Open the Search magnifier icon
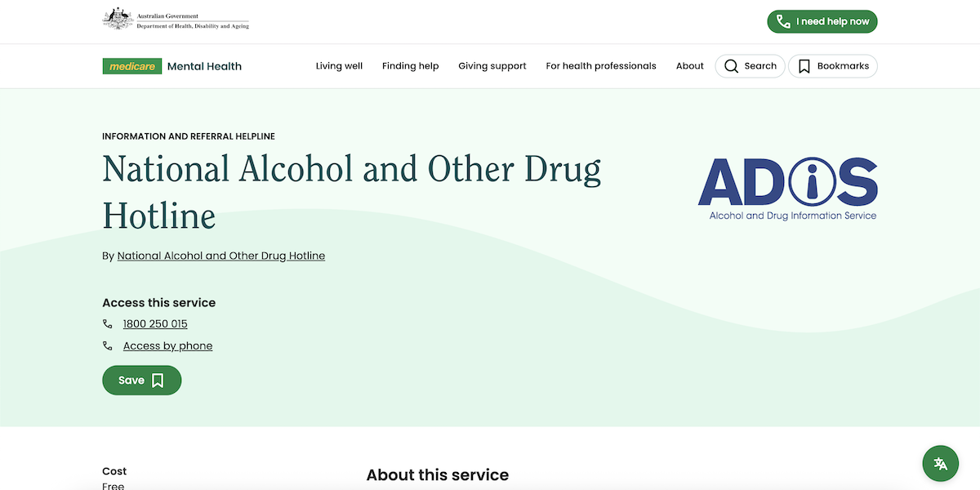Screen dimensions: 980x490 [x=732, y=66]
